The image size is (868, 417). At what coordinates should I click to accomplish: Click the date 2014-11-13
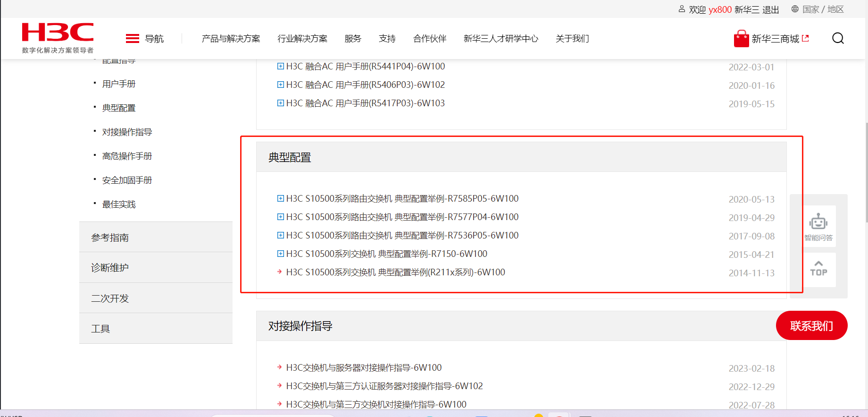[751, 273]
